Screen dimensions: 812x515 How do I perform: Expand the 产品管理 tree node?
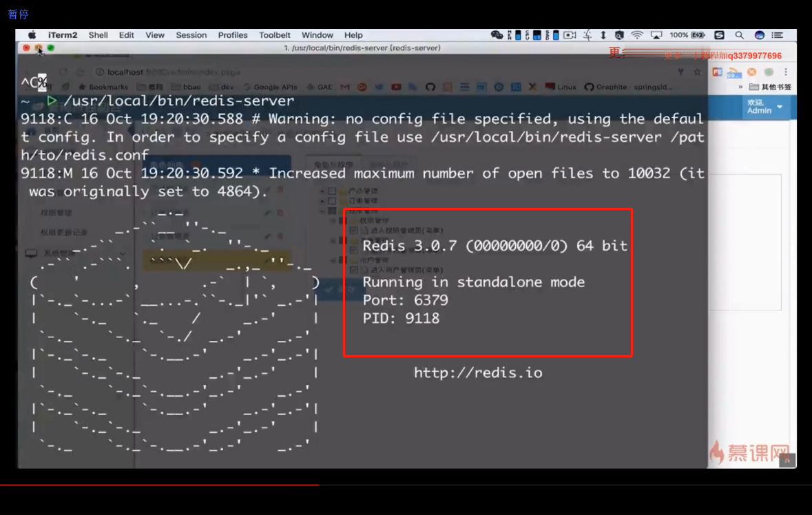pos(322,191)
